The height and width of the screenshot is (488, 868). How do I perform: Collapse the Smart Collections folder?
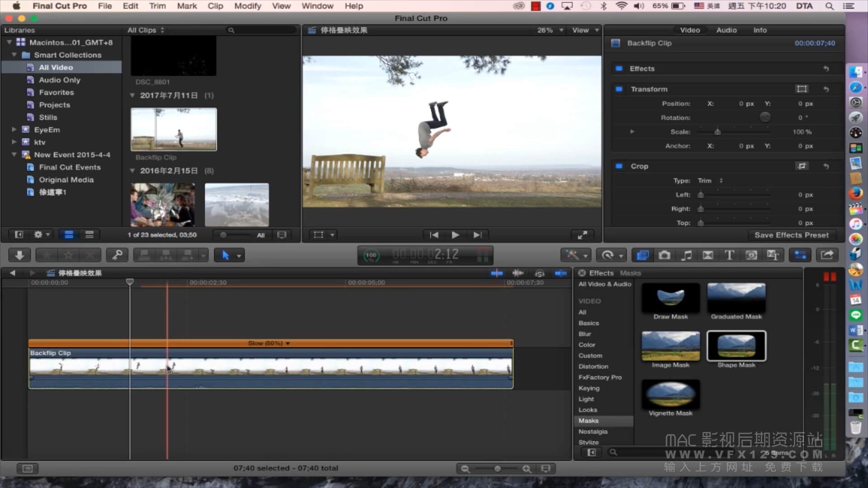pyautogui.click(x=14, y=55)
